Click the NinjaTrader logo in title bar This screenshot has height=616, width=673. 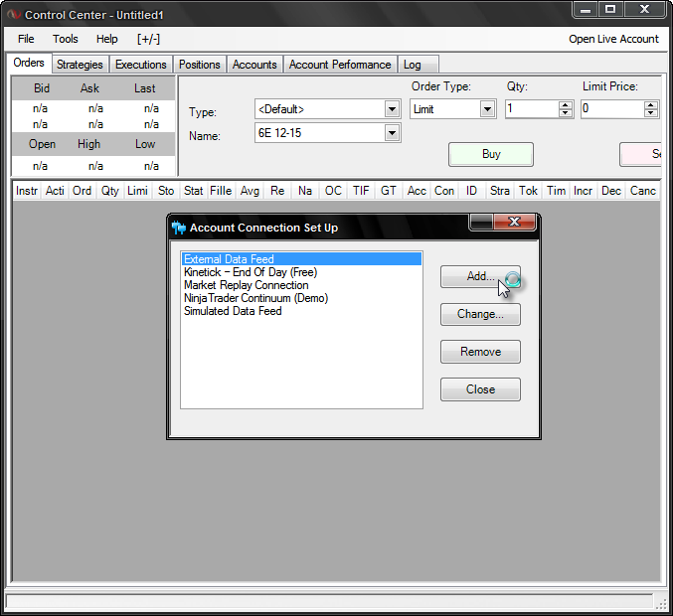pyautogui.click(x=14, y=15)
